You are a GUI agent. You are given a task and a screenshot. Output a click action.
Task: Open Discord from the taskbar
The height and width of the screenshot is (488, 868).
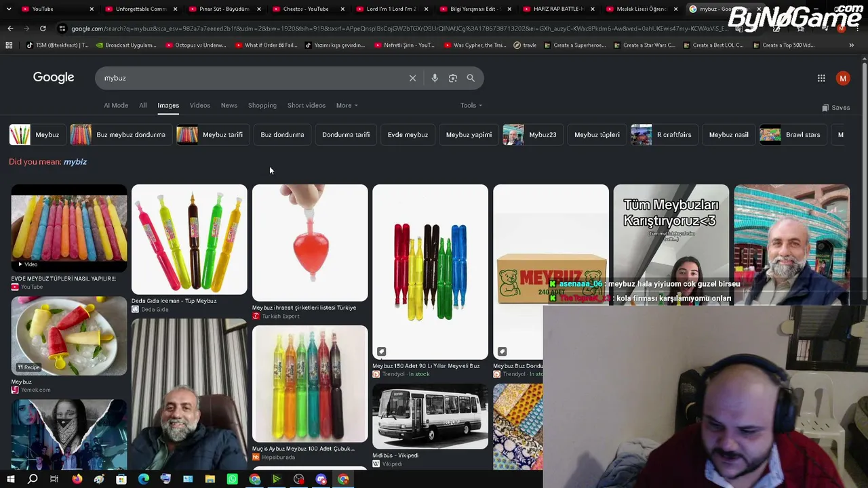(x=321, y=479)
